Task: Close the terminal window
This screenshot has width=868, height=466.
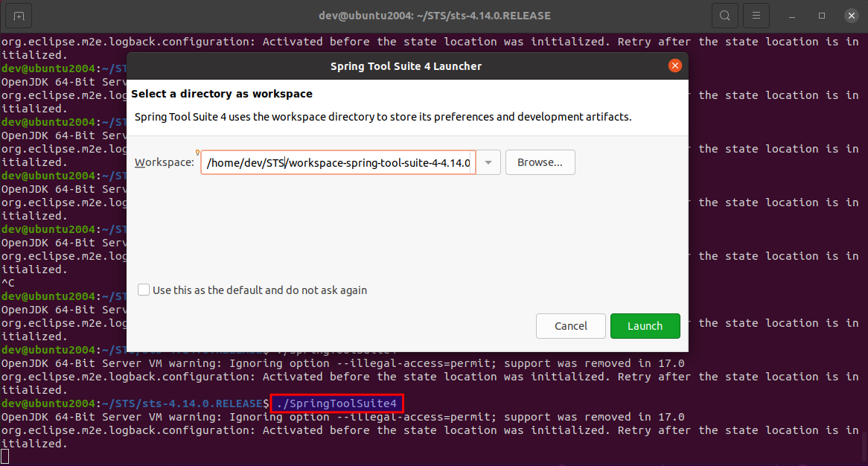Action: click(x=852, y=16)
